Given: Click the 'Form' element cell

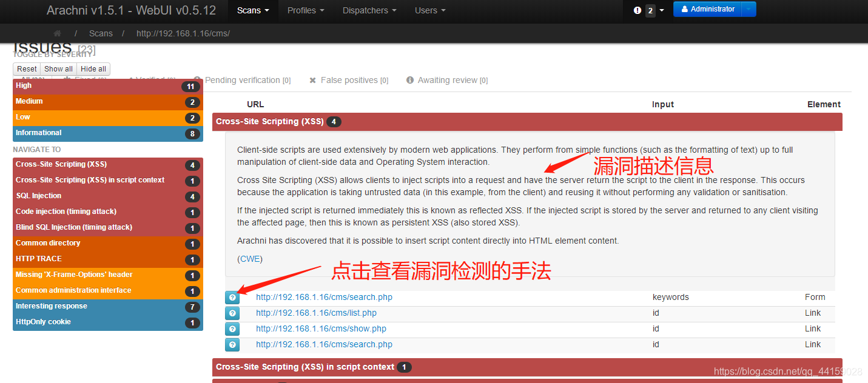Looking at the screenshot, I should click(x=815, y=298).
